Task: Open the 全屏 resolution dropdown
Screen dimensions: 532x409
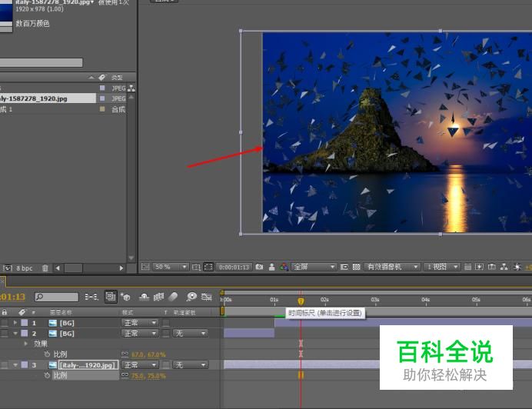Action: pos(314,267)
